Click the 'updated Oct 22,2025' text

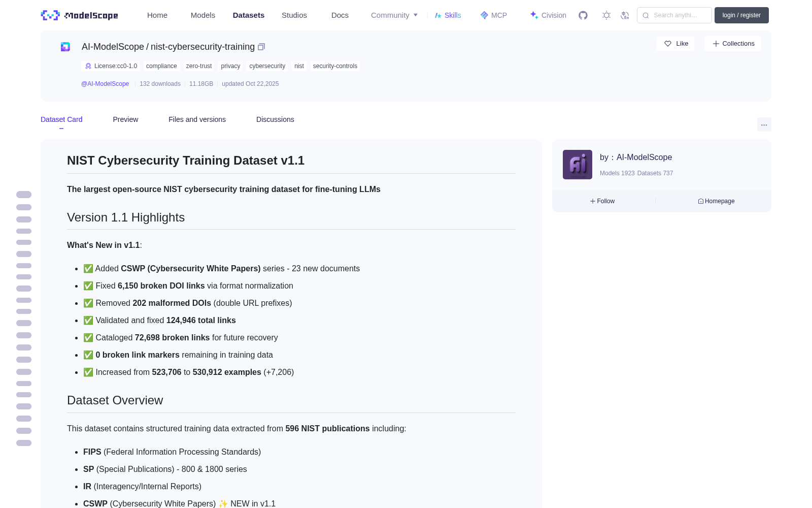point(250,84)
